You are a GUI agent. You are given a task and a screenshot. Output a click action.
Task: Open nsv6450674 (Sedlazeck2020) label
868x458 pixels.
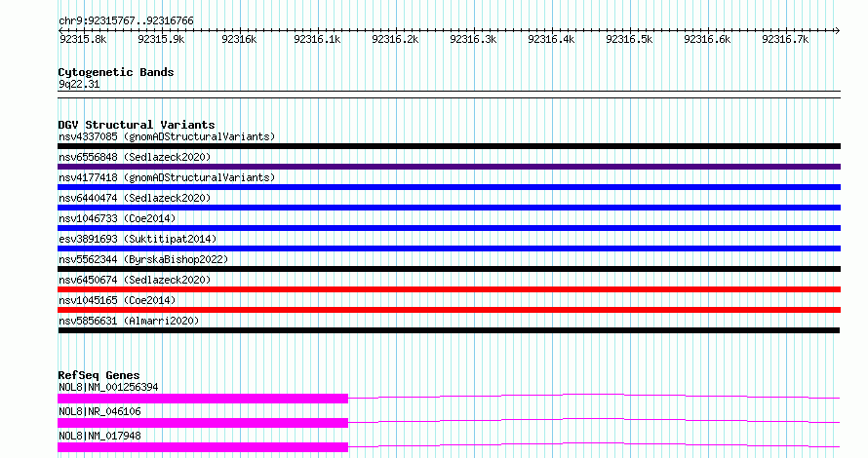point(135,280)
